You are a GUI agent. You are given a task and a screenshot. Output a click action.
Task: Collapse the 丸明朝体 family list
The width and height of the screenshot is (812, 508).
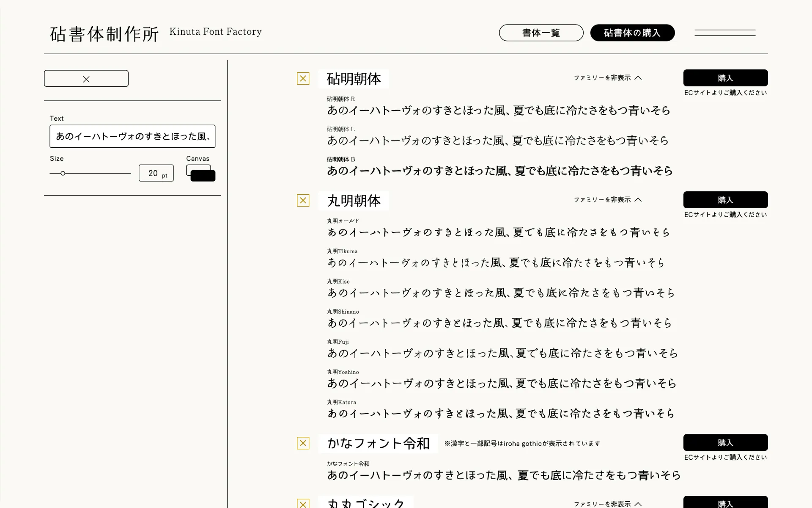pos(608,200)
